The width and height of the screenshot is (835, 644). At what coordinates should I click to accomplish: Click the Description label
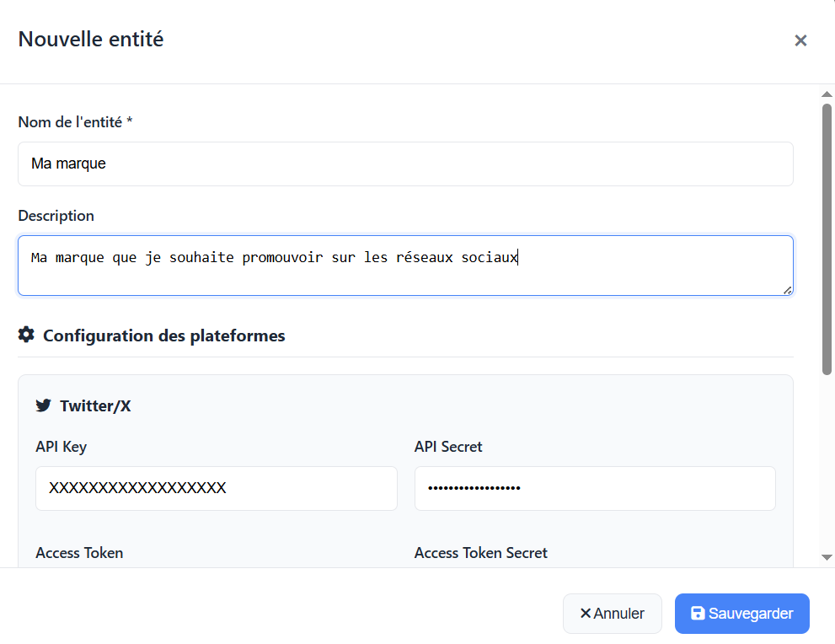tap(56, 216)
